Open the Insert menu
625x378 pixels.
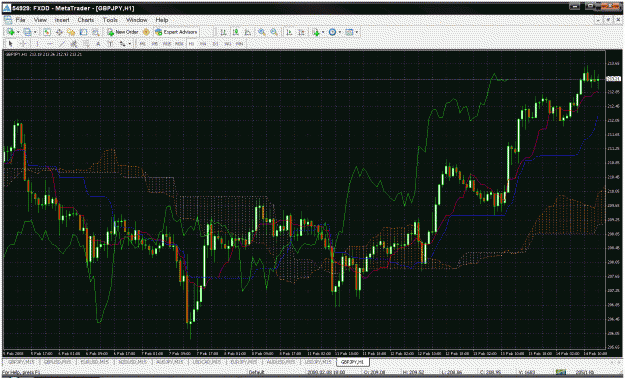click(62, 20)
